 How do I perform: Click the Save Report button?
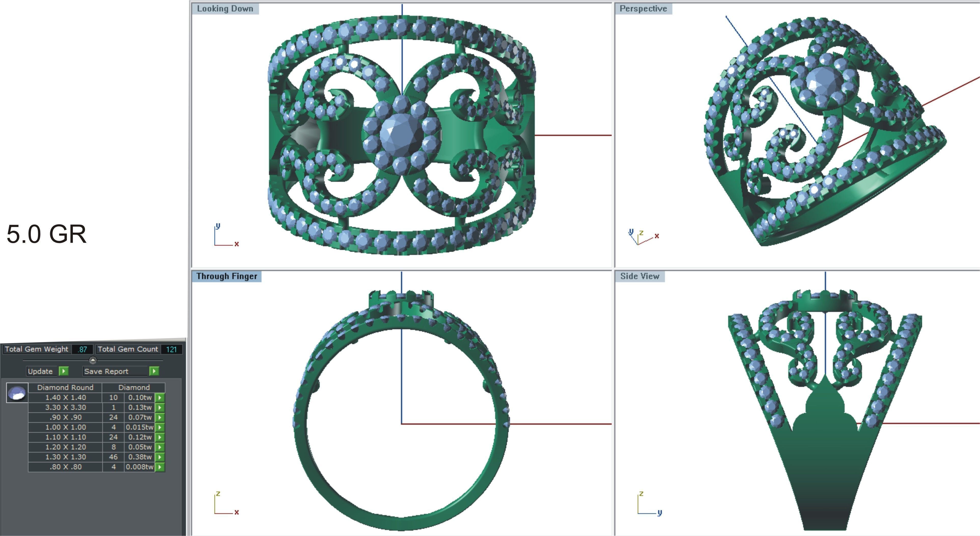coord(115,371)
